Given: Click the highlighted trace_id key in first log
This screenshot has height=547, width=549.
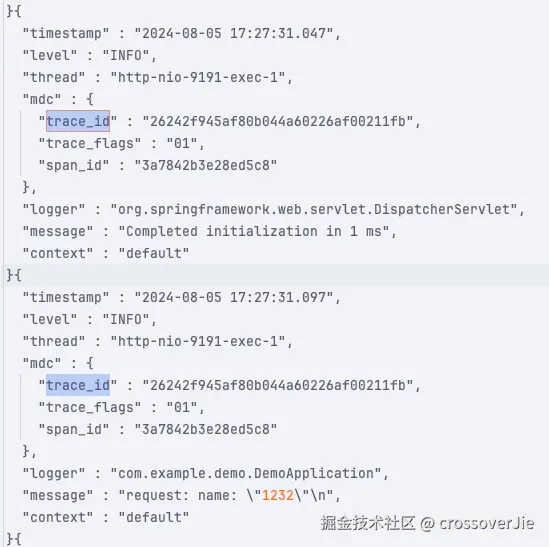Looking at the screenshot, I should point(78,121).
